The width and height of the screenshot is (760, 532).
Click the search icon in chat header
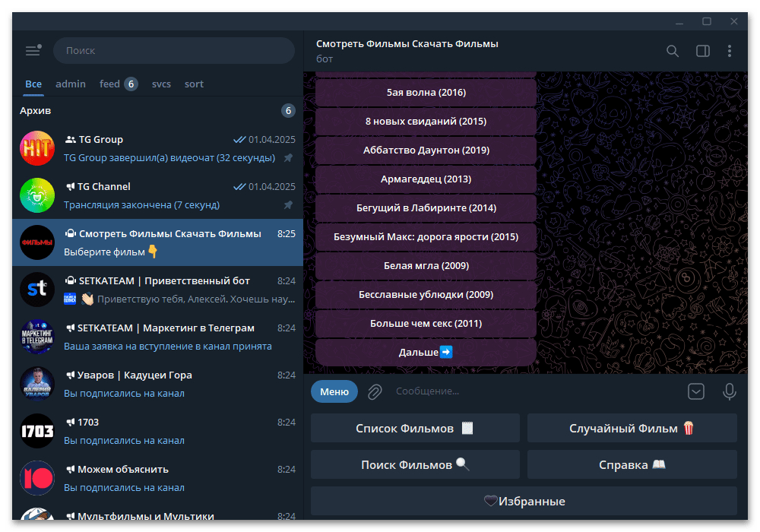click(x=673, y=51)
